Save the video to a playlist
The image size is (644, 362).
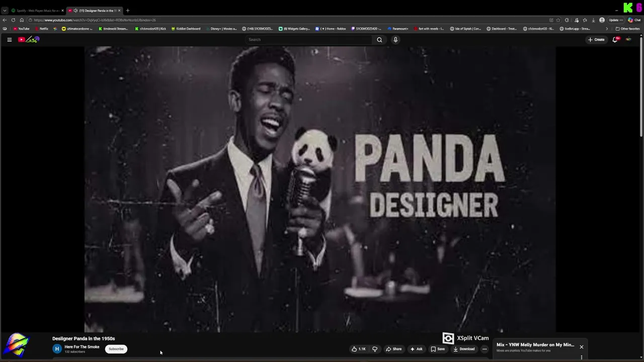point(438,349)
